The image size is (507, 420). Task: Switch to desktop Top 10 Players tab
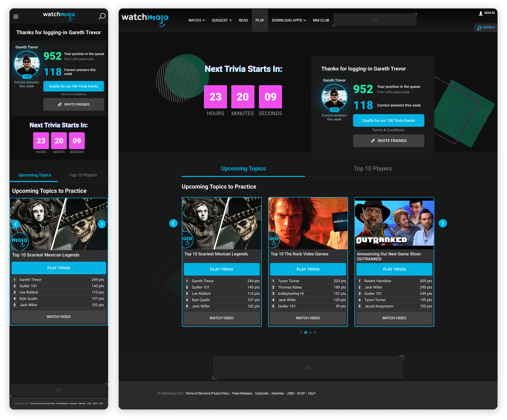coord(373,169)
